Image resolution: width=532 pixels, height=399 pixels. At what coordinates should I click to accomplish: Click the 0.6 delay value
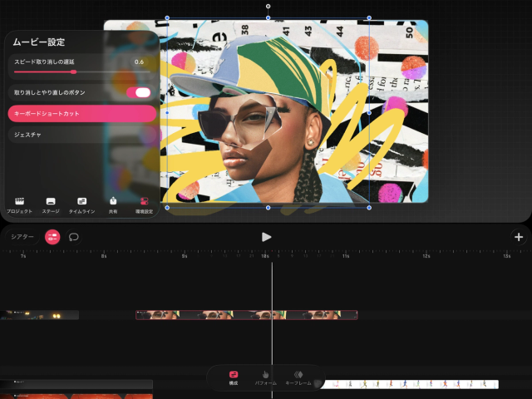[x=139, y=62]
